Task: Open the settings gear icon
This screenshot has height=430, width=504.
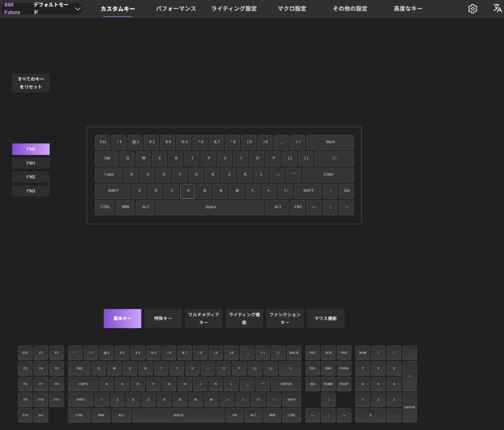Action: pyautogui.click(x=472, y=9)
